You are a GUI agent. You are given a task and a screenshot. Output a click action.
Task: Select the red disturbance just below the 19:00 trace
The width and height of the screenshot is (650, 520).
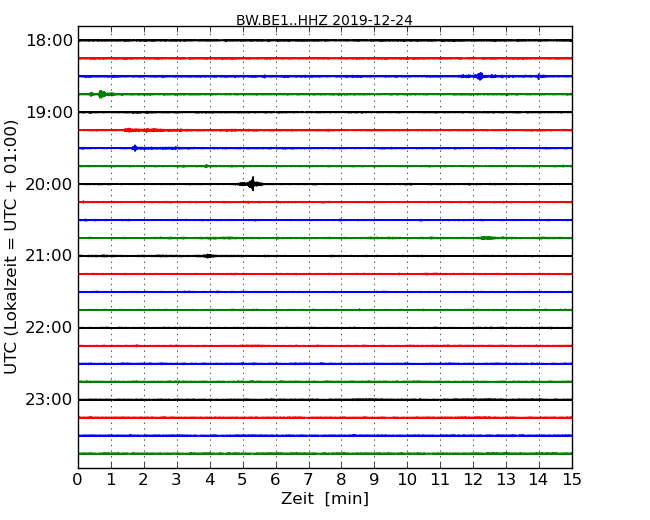pyautogui.click(x=153, y=130)
